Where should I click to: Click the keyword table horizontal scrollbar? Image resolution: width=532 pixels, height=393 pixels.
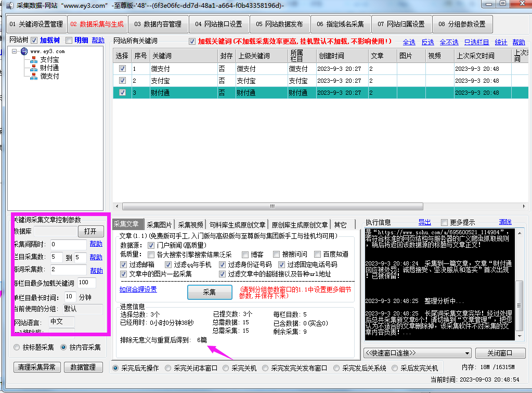coord(273,206)
